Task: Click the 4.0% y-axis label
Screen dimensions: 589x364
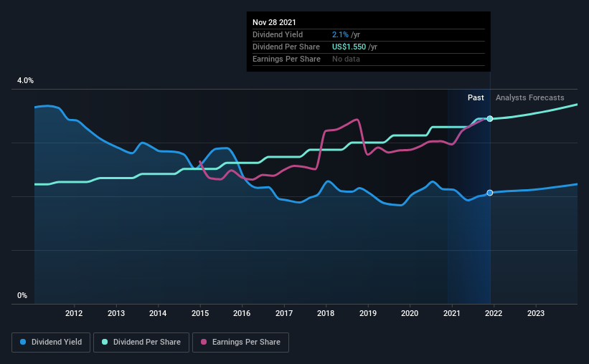Action: click(25, 80)
